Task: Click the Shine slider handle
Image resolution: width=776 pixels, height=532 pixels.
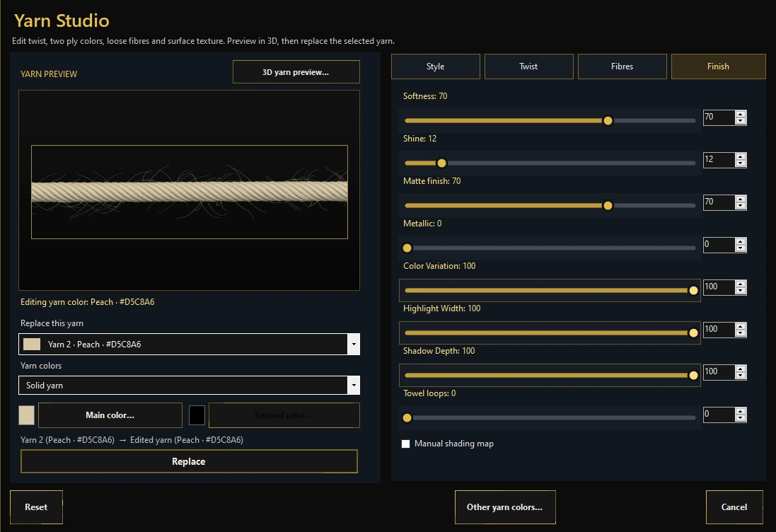Action: coord(441,163)
